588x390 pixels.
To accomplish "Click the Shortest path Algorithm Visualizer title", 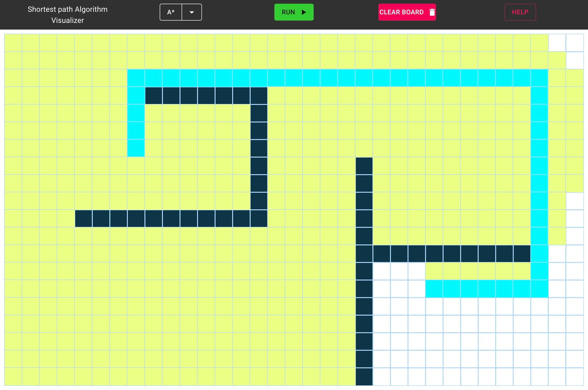I will tap(67, 15).
